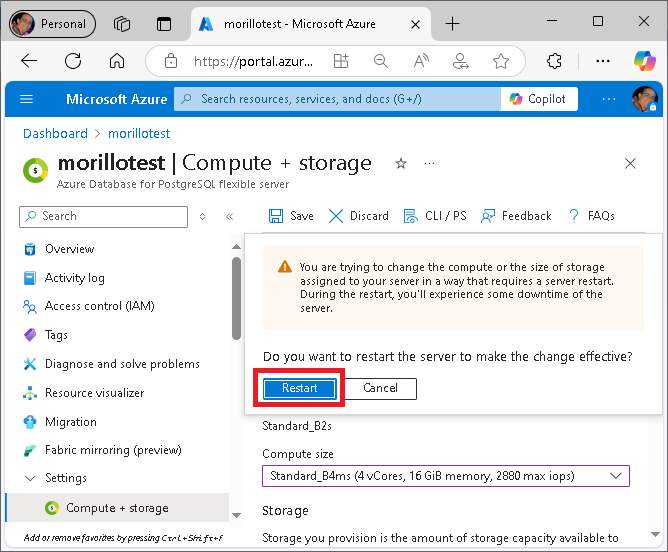This screenshot has width=668, height=552.
Task: Click the morillotest breadcrumb link
Action: [x=139, y=134]
